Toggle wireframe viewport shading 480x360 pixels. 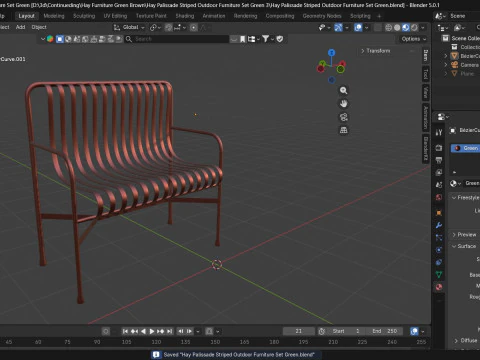coord(388,28)
